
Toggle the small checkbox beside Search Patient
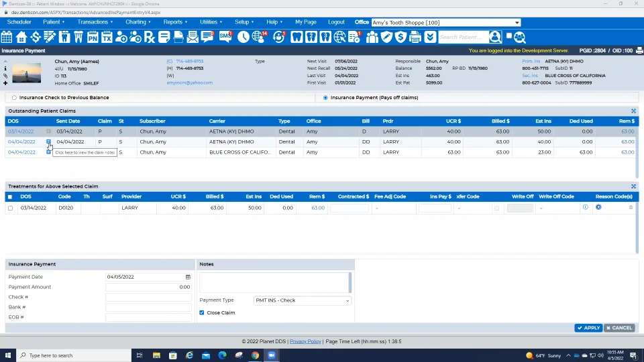pos(509,36)
